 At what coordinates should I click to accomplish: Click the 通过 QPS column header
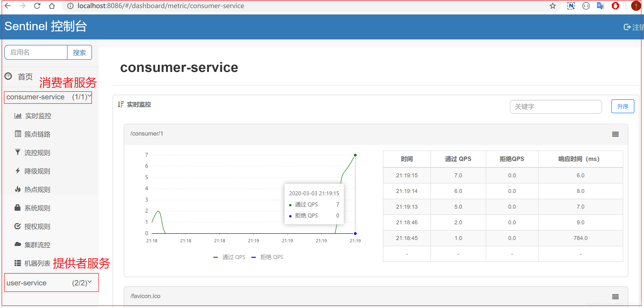pos(458,159)
